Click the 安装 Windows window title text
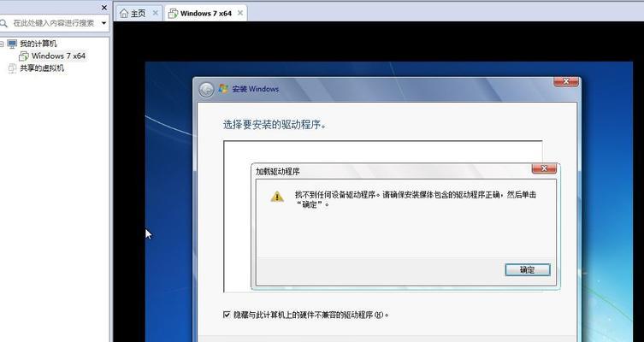 (x=255, y=89)
